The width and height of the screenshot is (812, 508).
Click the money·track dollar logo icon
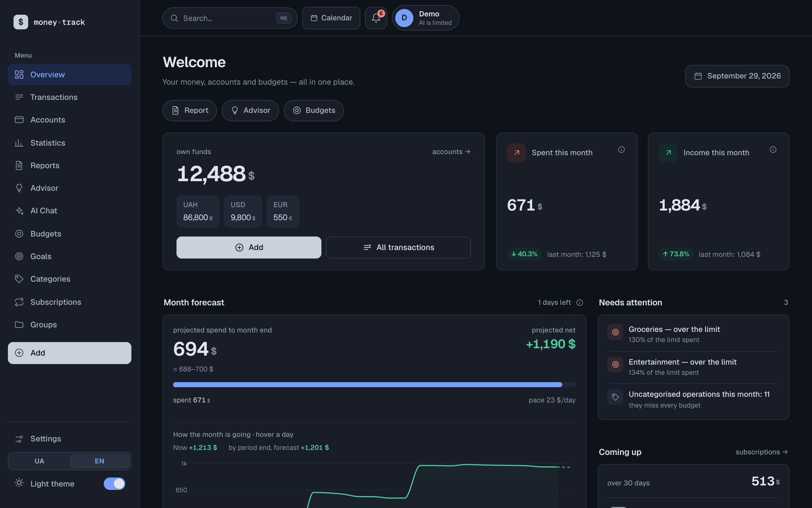pos(21,22)
